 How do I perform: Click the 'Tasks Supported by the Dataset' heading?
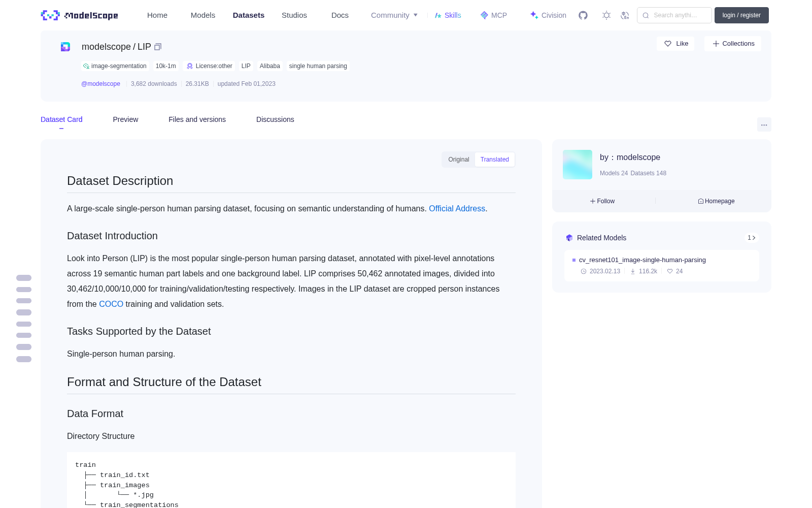point(139,331)
